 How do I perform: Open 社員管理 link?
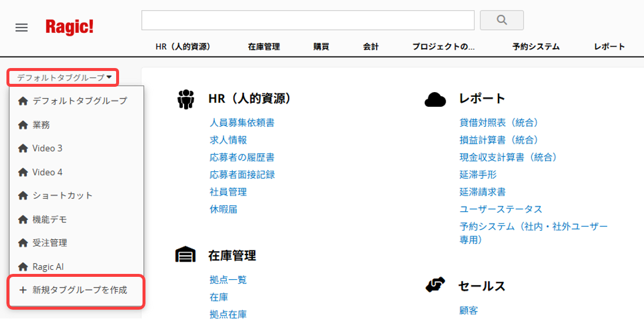pyautogui.click(x=228, y=192)
